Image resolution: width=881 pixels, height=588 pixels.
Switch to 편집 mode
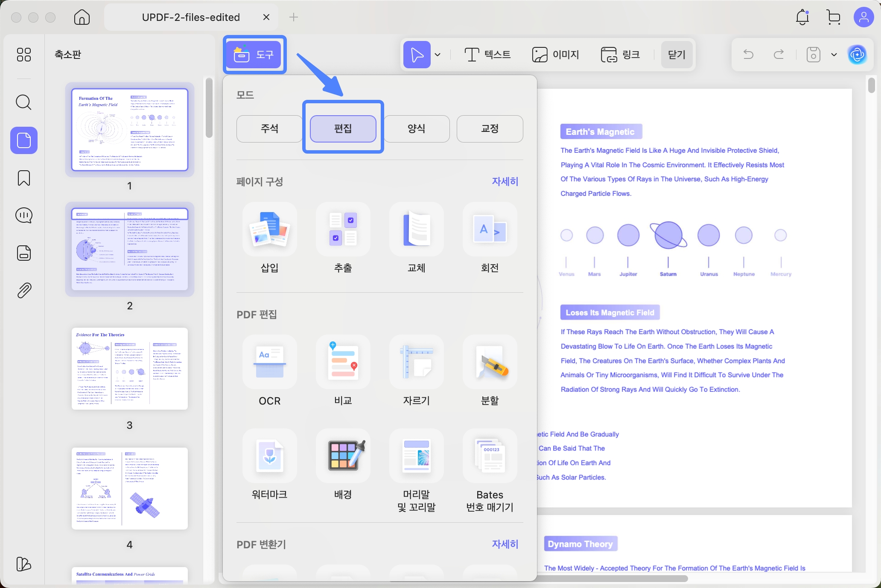[343, 128]
